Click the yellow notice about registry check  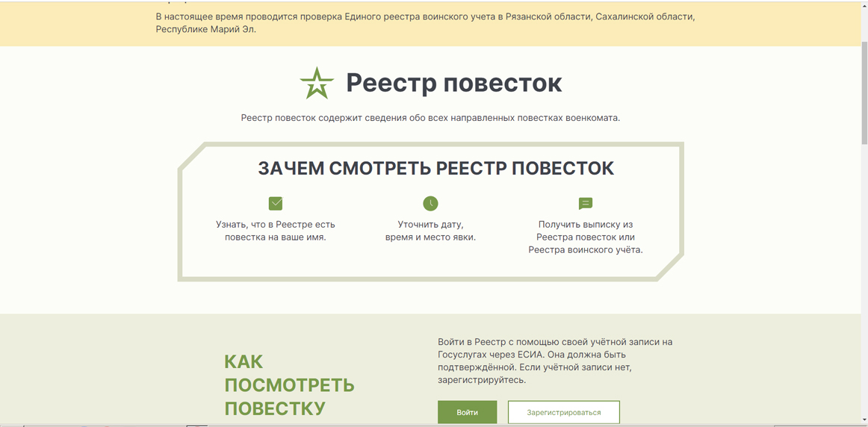[x=425, y=23]
